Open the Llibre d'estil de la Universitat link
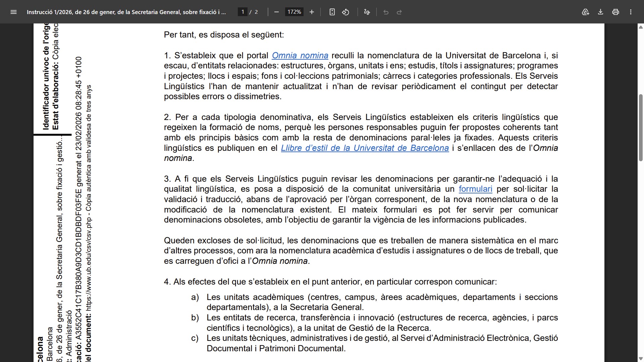The width and height of the screenshot is (644, 362). click(365, 148)
